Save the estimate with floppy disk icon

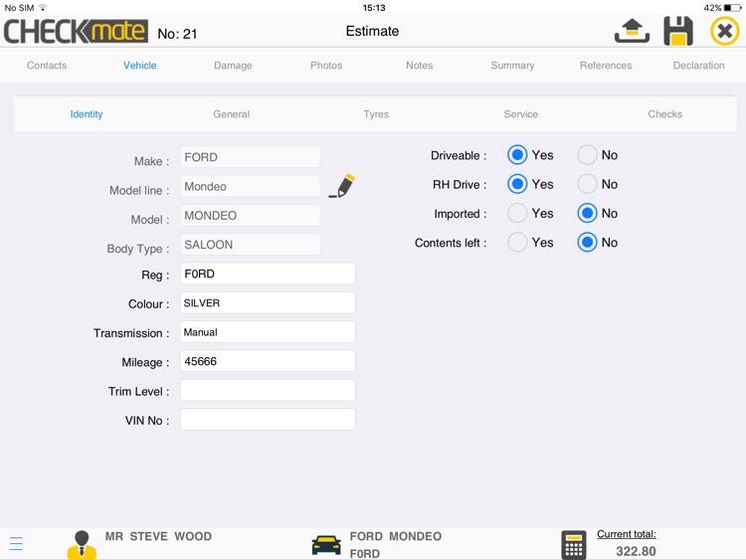(x=678, y=31)
